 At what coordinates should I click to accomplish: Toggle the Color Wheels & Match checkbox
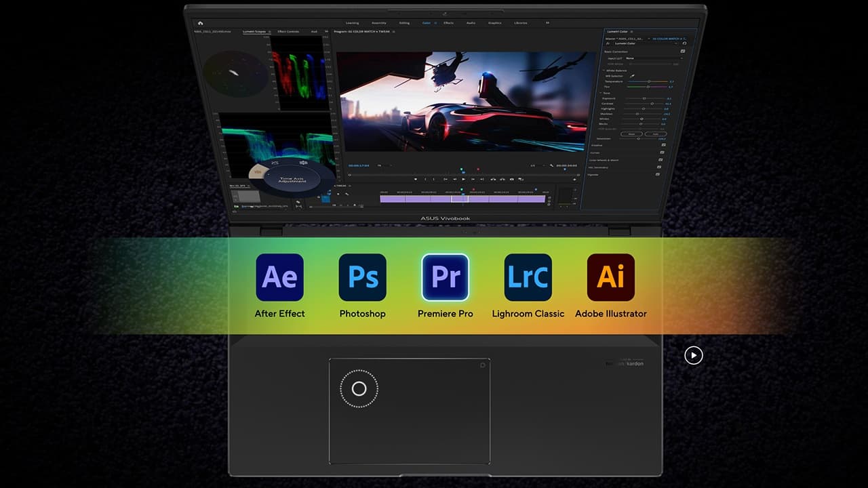click(660, 160)
